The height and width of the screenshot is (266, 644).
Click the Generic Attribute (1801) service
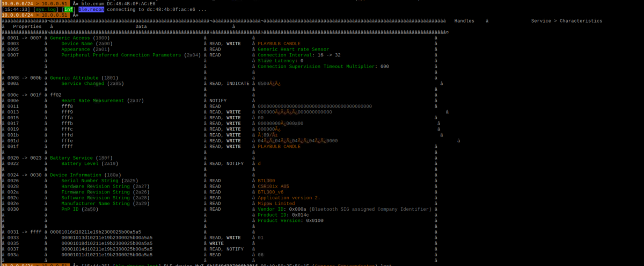pos(84,78)
